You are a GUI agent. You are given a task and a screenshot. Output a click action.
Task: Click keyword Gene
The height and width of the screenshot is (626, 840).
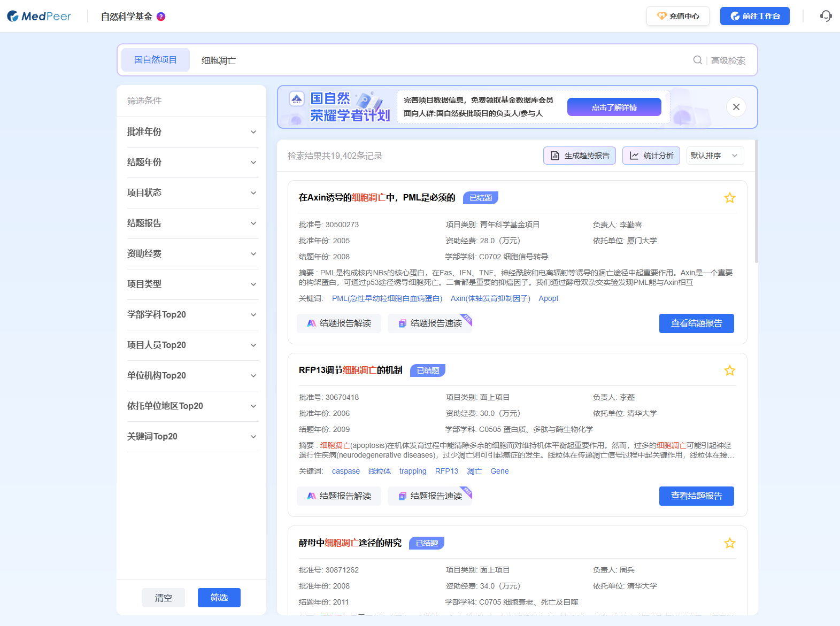click(499, 471)
